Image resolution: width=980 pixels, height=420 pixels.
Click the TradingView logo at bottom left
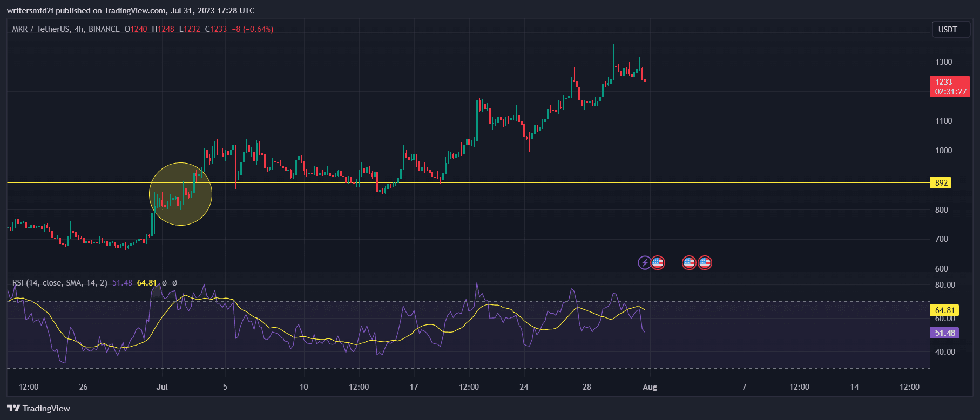pyautogui.click(x=39, y=408)
